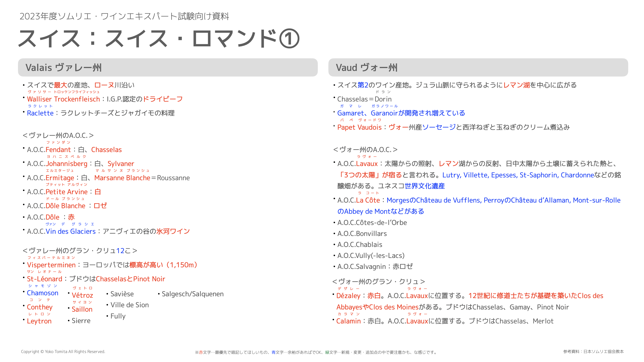This screenshot has width=644, height=362.
Task: Click the blue 世界文化遺産 text
Action: pos(425,186)
